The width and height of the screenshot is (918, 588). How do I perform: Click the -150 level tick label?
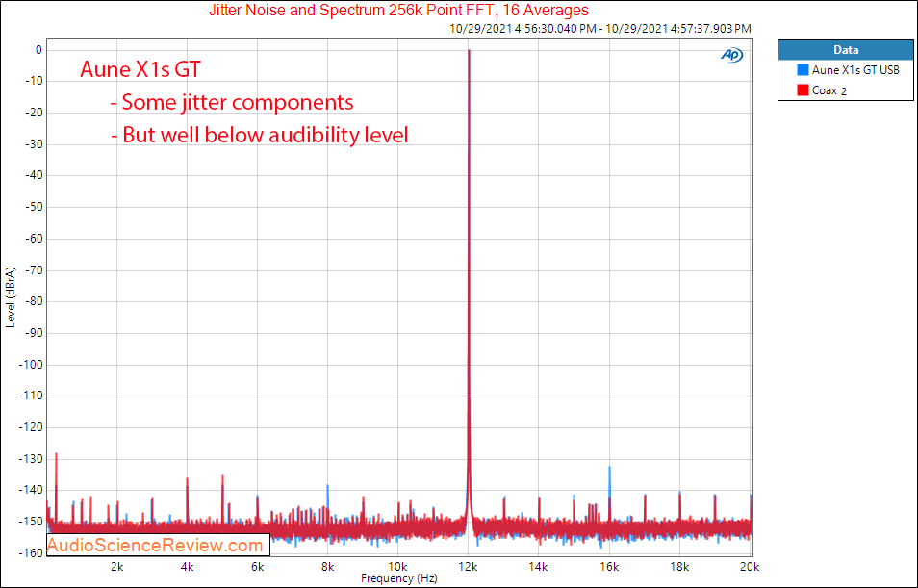pos(31,522)
